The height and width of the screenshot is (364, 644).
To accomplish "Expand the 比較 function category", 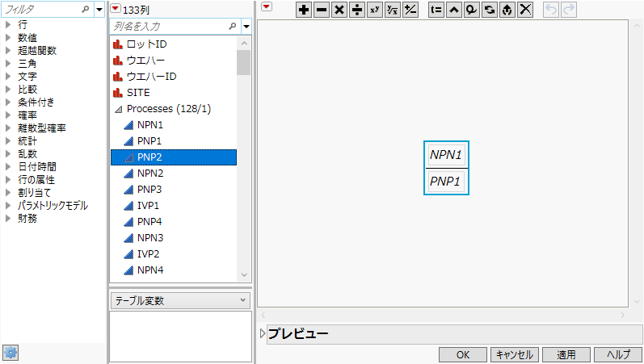I will click(x=8, y=89).
